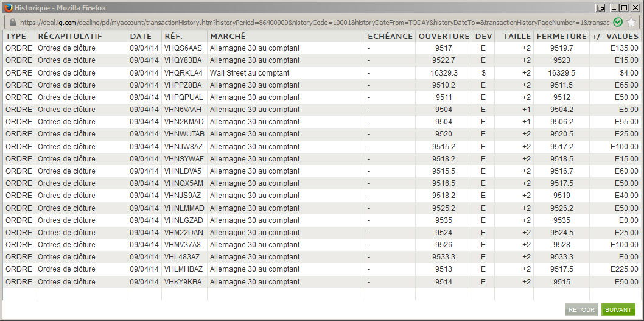Select reference VHN6VAAH
The width and height of the screenshot is (644, 321).
pos(183,110)
